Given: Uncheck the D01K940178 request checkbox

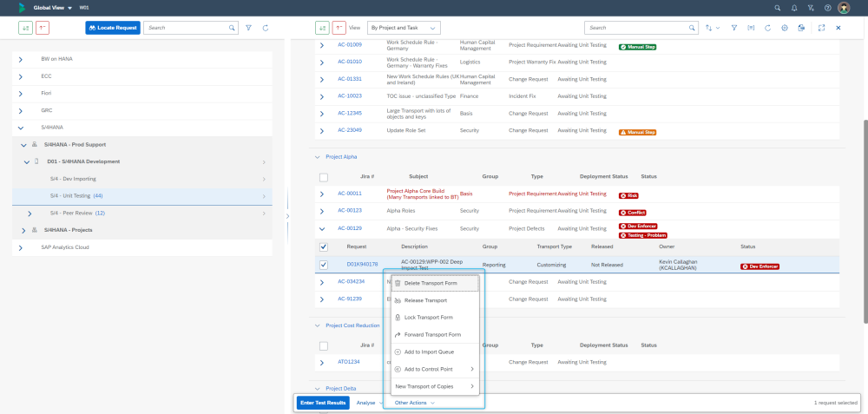Looking at the screenshot, I should [324, 265].
